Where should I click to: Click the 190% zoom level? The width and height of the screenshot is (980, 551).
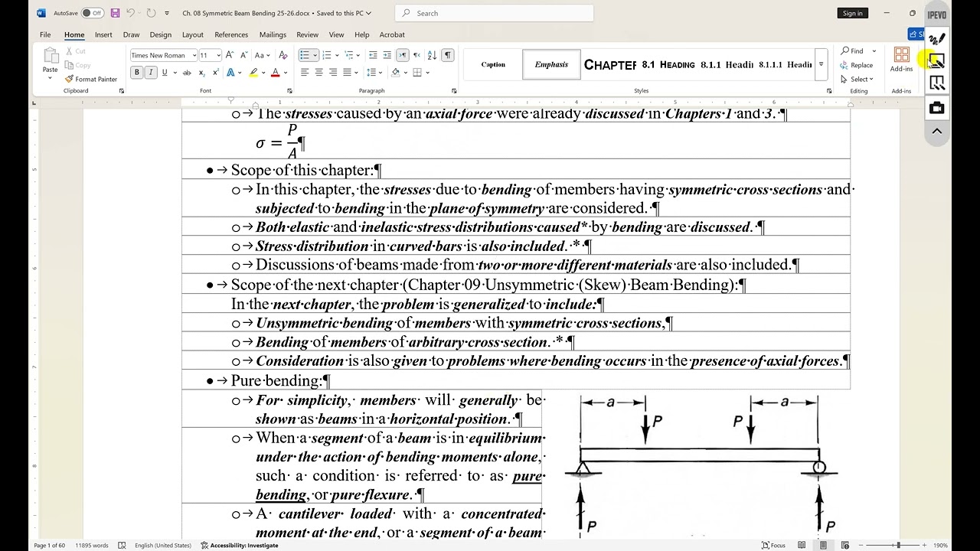coord(940,546)
